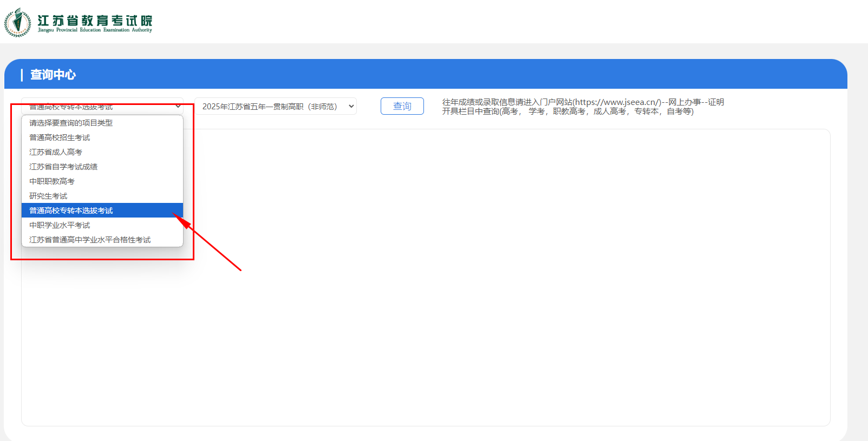Choose 江苏省成人高考 option
This screenshot has width=868, height=441.
click(x=56, y=152)
